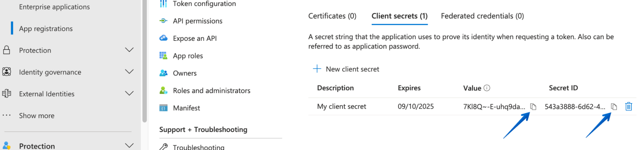
Task: Open App roles icon
Action: [163, 56]
